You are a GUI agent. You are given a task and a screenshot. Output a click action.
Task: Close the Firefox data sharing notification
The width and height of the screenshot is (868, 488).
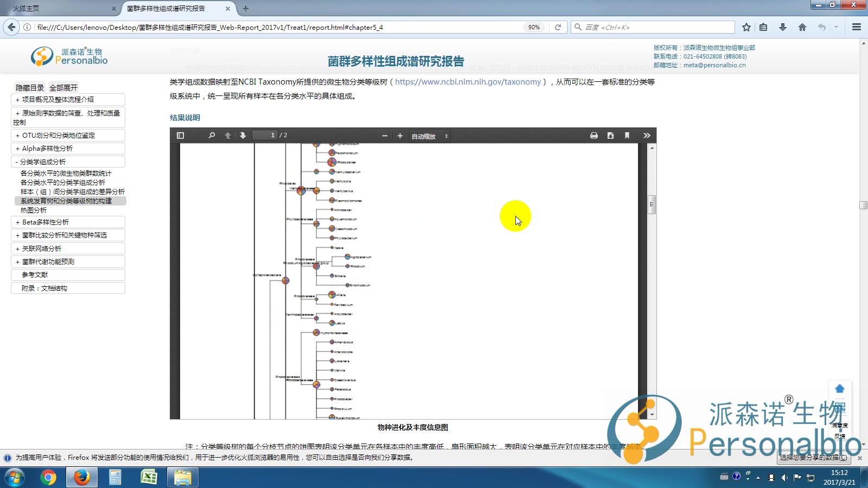[x=860, y=458]
